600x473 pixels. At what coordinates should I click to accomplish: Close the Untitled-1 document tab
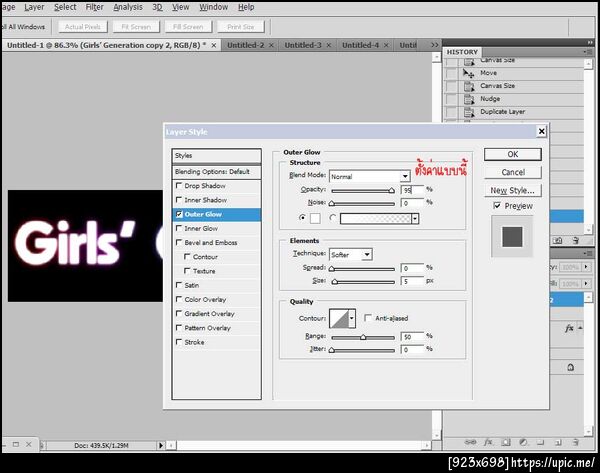[x=214, y=45]
